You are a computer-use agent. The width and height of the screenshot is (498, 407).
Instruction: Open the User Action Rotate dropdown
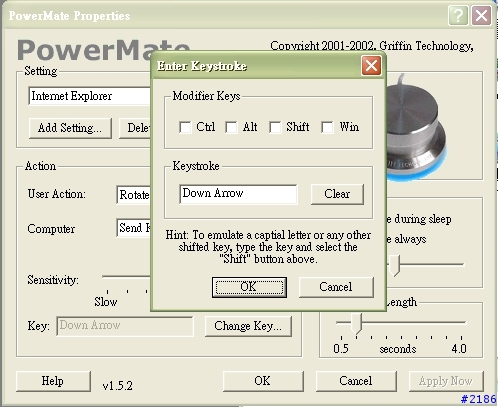(x=133, y=195)
